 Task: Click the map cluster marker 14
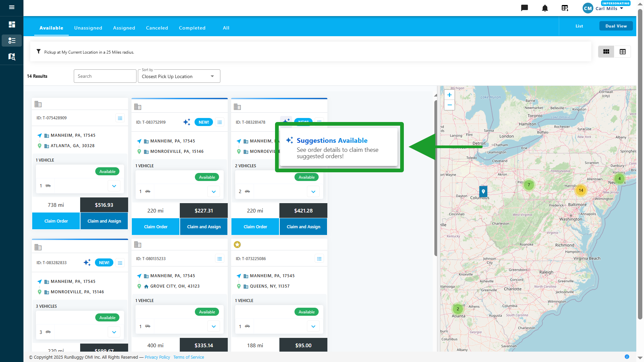click(x=581, y=190)
